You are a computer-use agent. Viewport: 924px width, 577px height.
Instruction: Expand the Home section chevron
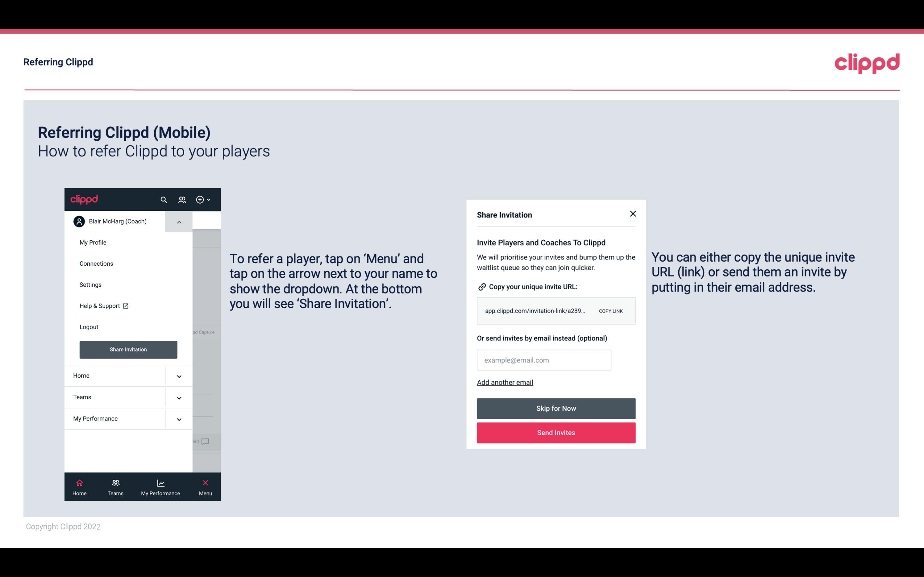(x=179, y=376)
